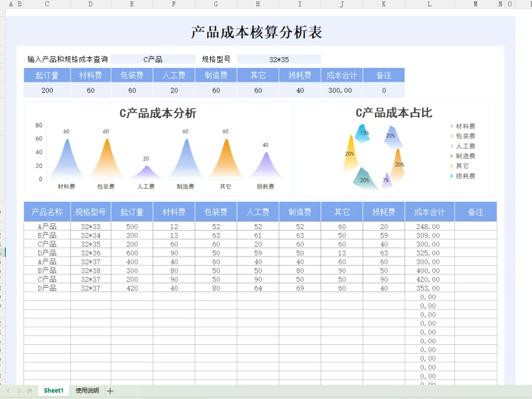Click the 13% segment of the pie chart
The width and height of the screenshot is (532, 399).
[x=363, y=133]
